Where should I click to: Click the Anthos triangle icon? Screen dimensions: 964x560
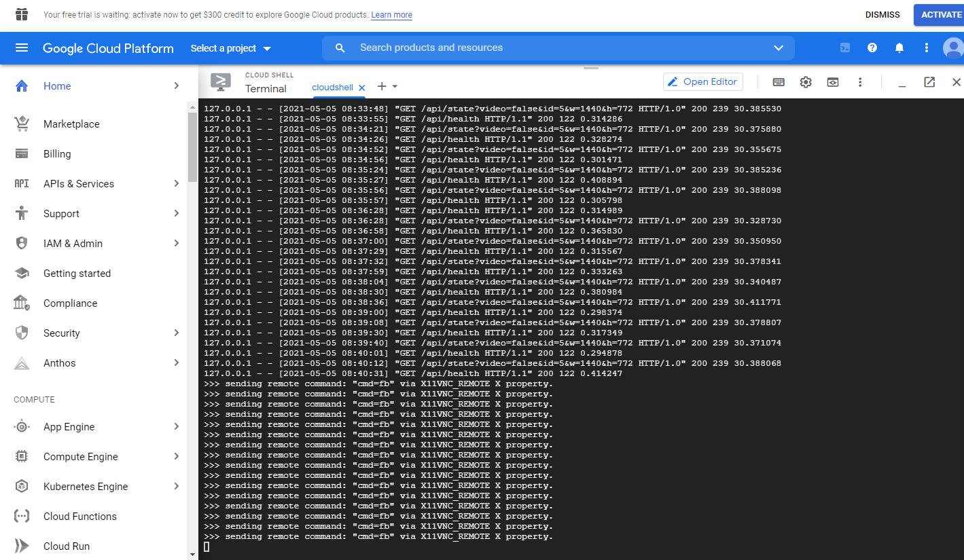point(22,363)
